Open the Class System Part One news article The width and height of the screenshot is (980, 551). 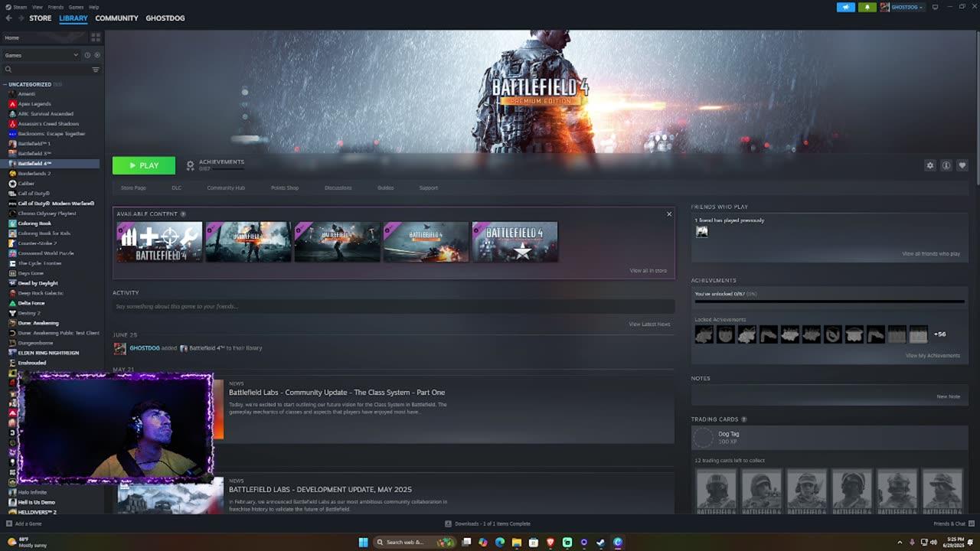point(337,392)
